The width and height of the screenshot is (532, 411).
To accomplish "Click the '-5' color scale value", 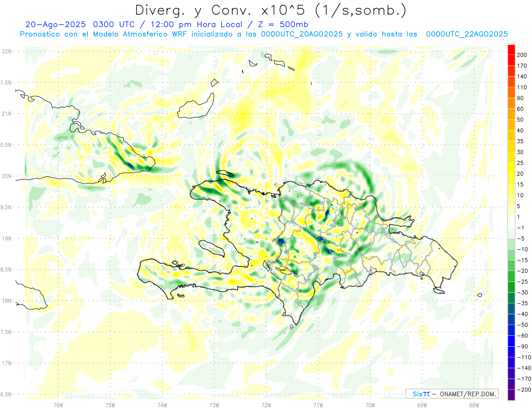I will coord(521,238).
